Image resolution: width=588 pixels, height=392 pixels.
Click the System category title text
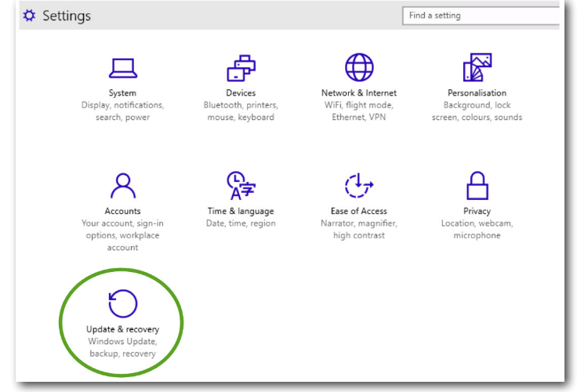tap(122, 93)
